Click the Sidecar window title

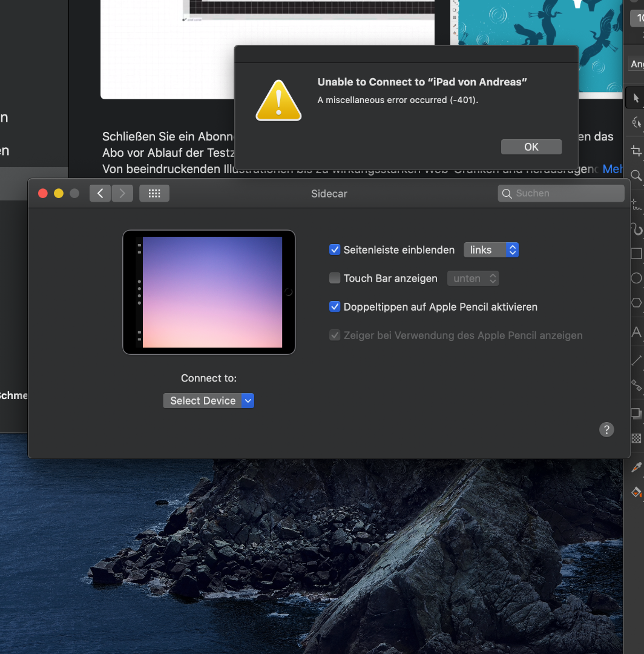pos(329,194)
